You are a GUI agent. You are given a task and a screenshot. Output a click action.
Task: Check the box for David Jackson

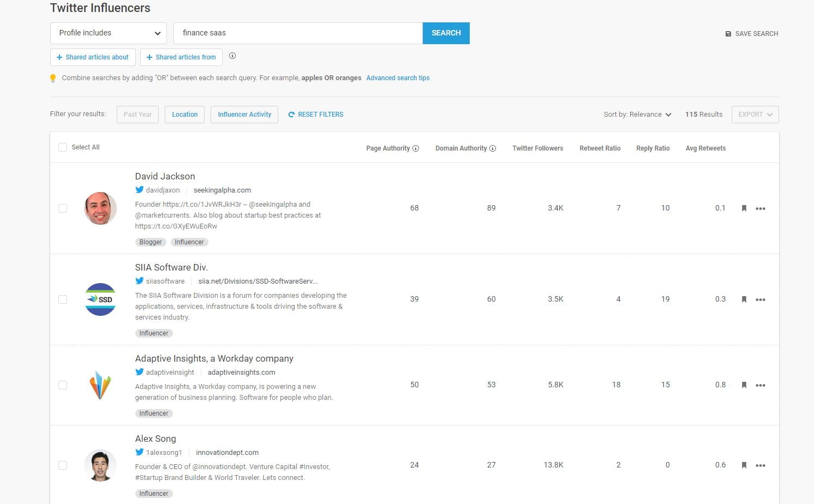pos(63,208)
